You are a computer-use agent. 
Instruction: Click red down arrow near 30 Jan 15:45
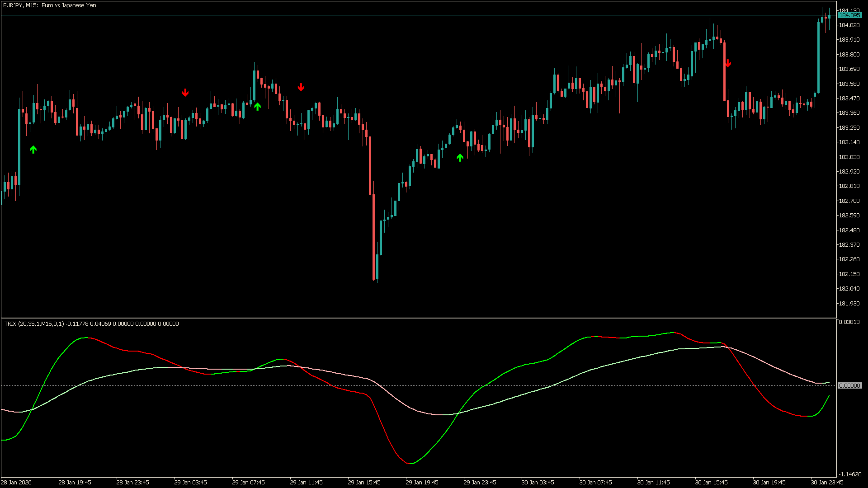coord(728,63)
